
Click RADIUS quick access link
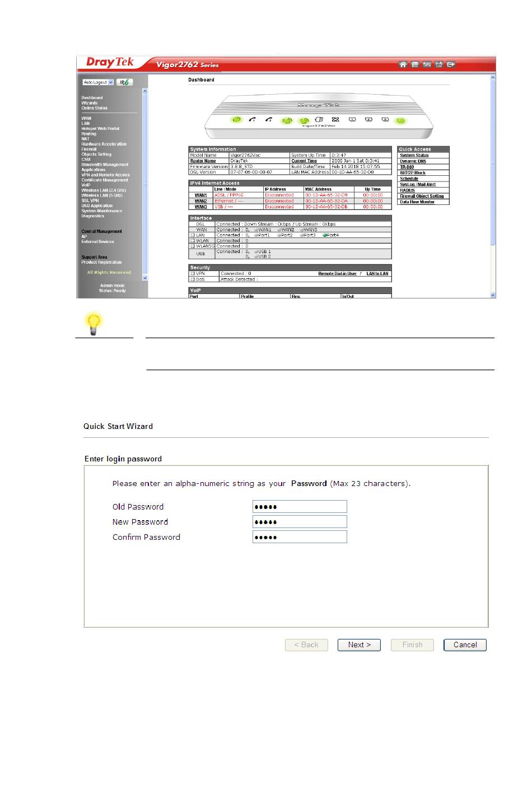(407, 190)
